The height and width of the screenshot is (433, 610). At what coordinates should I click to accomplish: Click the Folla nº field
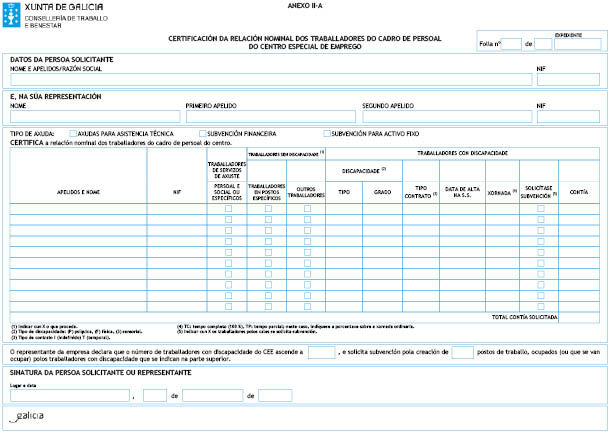510,44
